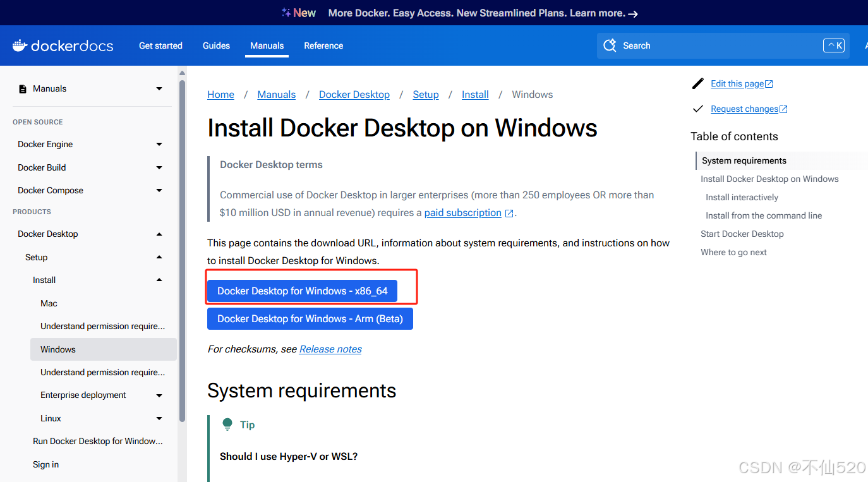868x482 pixels.
Task: Open Install sidebar item
Action: click(44, 280)
